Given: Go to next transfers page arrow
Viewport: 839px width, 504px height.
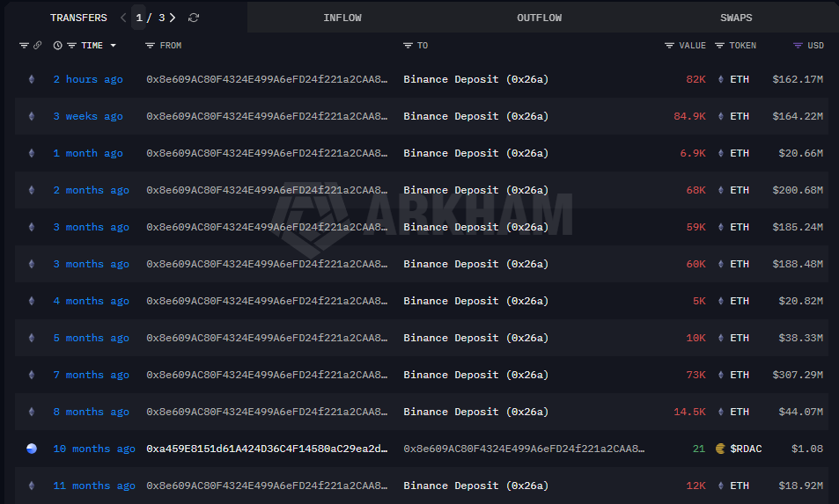Looking at the screenshot, I should pyautogui.click(x=173, y=18).
